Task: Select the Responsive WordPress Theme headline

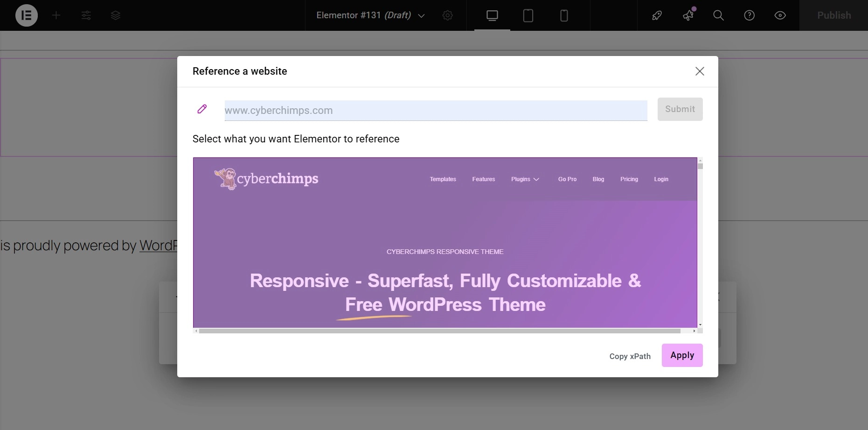Action: click(445, 293)
